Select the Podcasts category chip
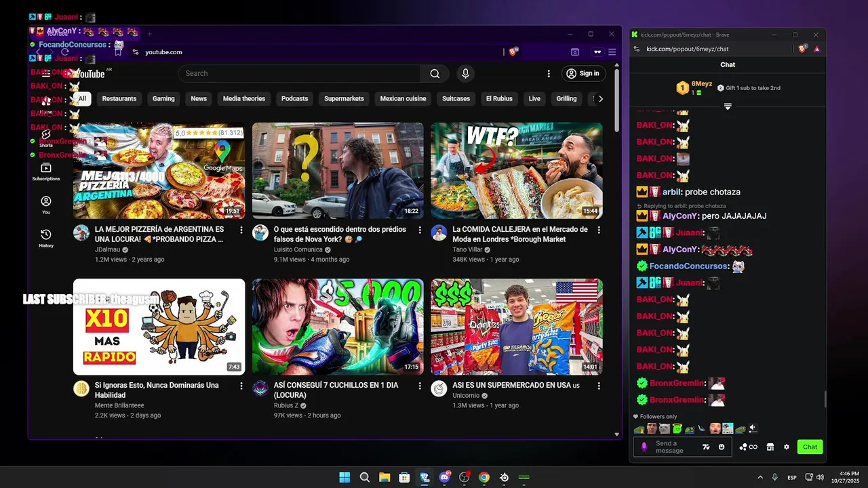The image size is (868, 488). pyautogui.click(x=294, y=98)
